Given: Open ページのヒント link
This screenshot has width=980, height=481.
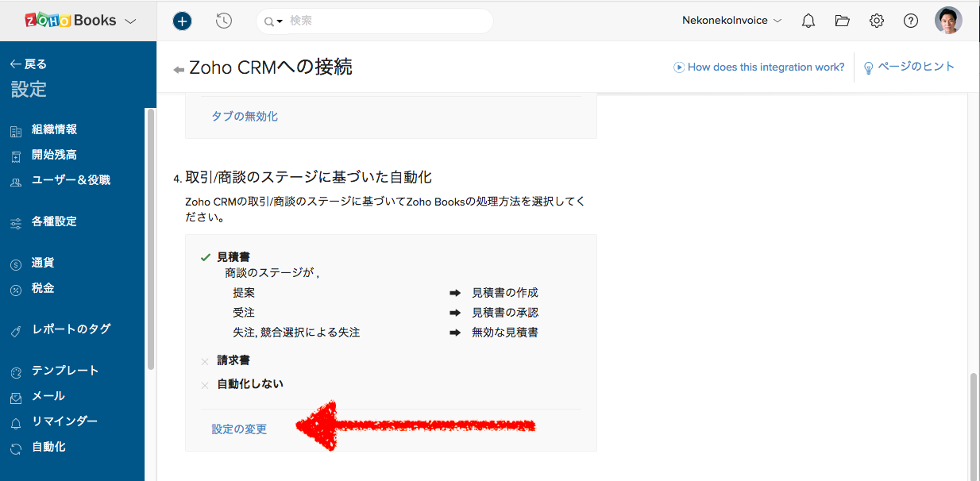Looking at the screenshot, I should pos(916,67).
